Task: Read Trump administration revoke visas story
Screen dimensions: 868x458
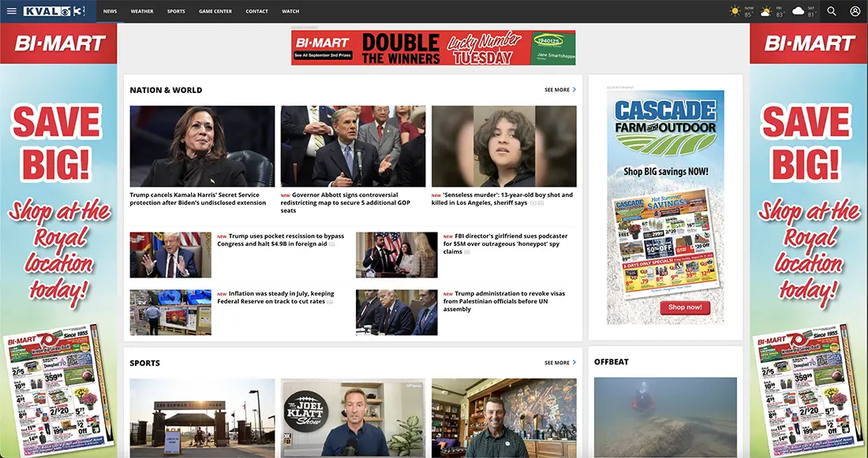Action: [x=503, y=301]
